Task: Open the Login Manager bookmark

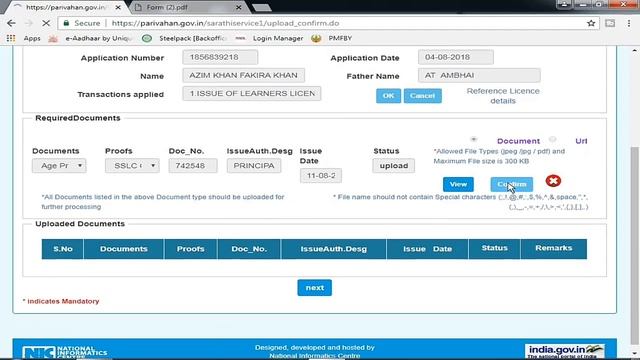Action: 270,38
